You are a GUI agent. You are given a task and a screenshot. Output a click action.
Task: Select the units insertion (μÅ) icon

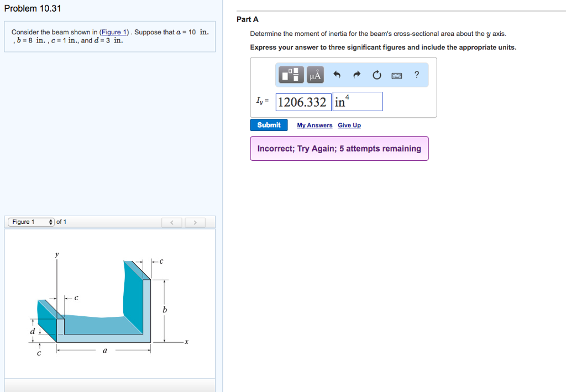[x=314, y=75]
